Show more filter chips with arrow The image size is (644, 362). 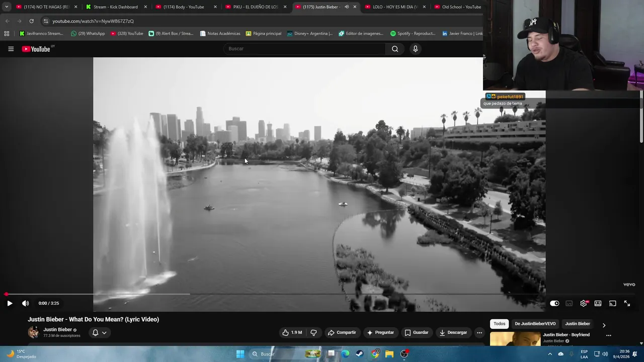click(x=604, y=325)
